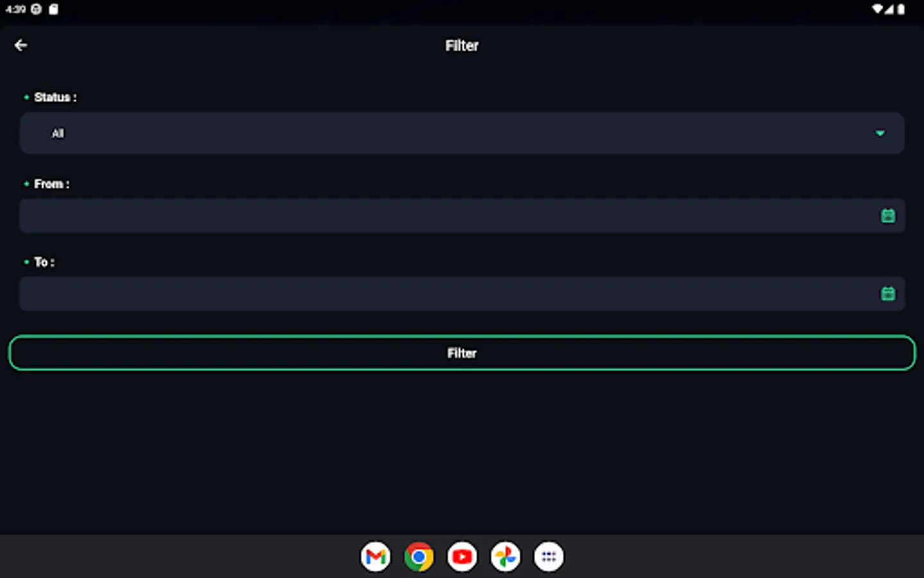Focus the To date input field
924x578 pixels.
pos(462,294)
